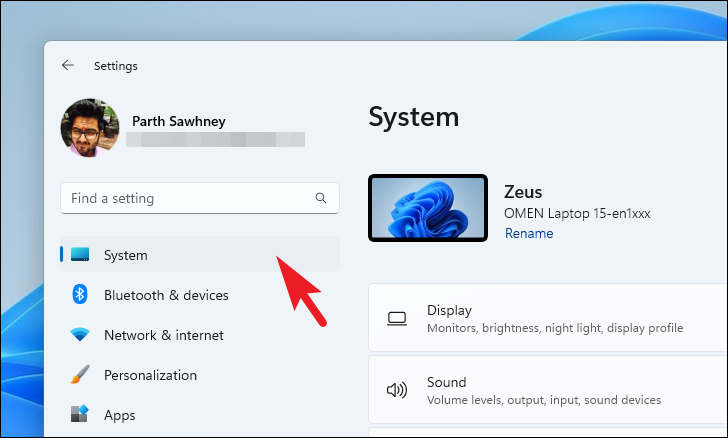This screenshot has width=728, height=438.
Task: Click the Zeus desktop wallpaper thumbnail
Action: pos(428,208)
